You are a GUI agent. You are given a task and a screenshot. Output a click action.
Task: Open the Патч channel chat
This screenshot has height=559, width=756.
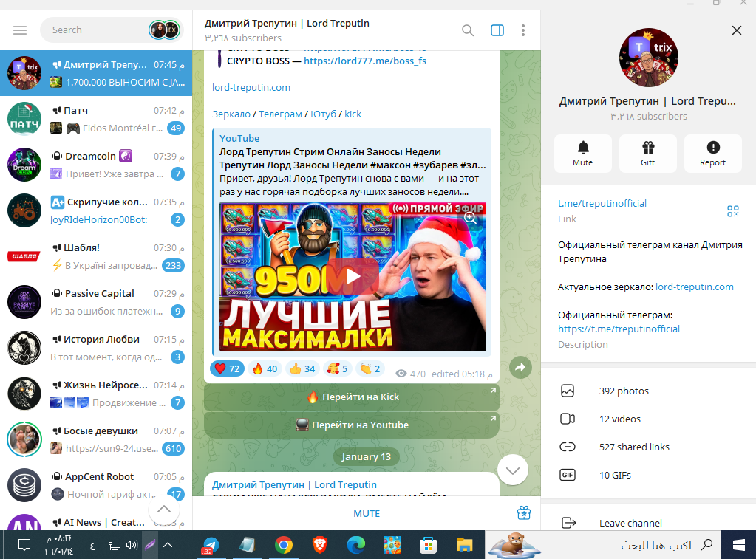[x=96, y=119]
